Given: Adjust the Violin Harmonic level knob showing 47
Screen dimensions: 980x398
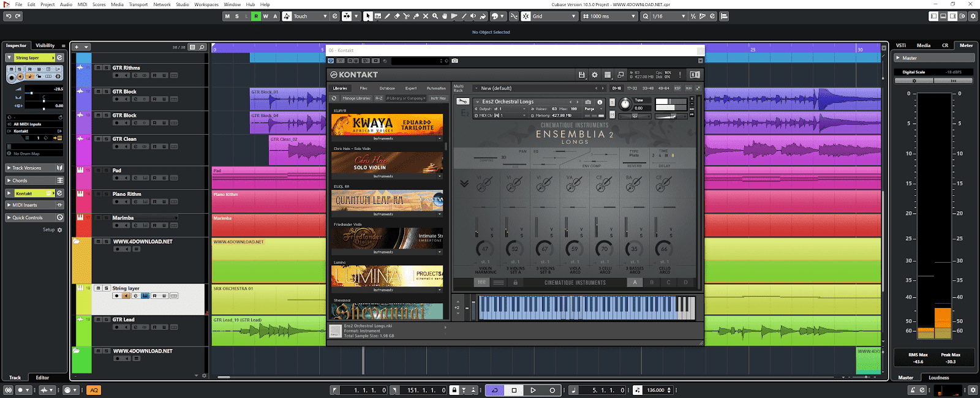Looking at the screenshot, I should pyautogui.click(x=484, y=249).
